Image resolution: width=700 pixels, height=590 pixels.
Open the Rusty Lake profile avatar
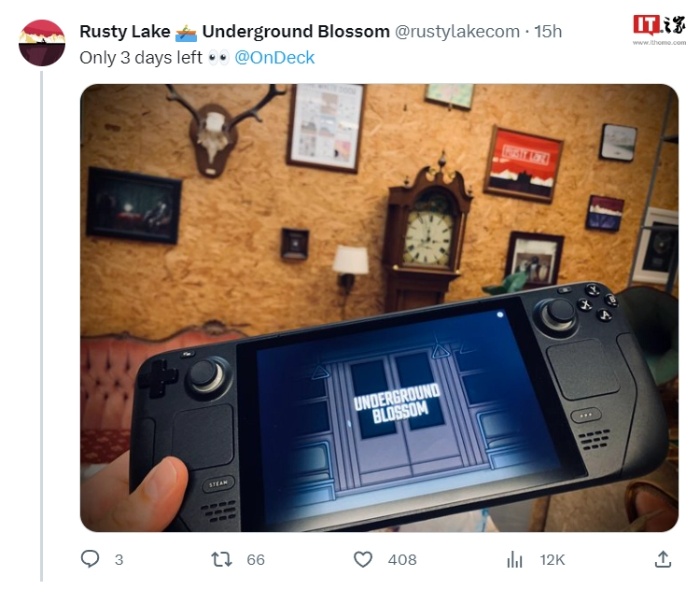click(42, 43)
